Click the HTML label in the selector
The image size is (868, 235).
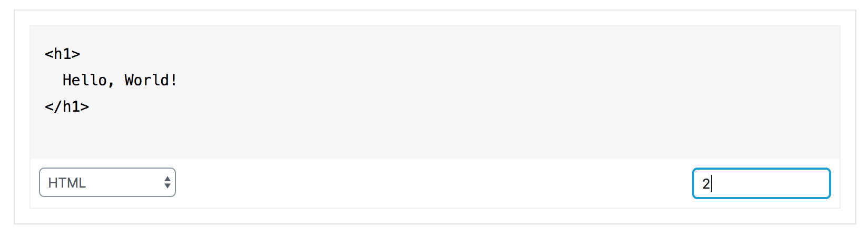[x=67, y=183]
